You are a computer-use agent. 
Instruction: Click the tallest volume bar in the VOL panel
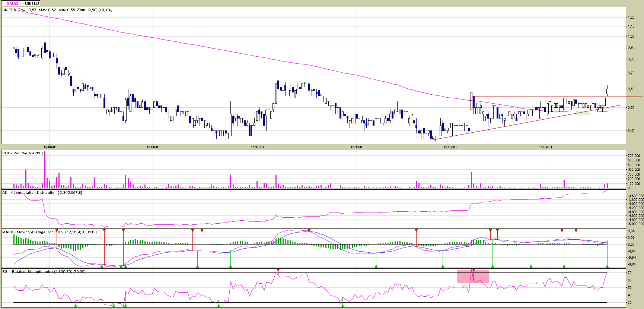45,170
